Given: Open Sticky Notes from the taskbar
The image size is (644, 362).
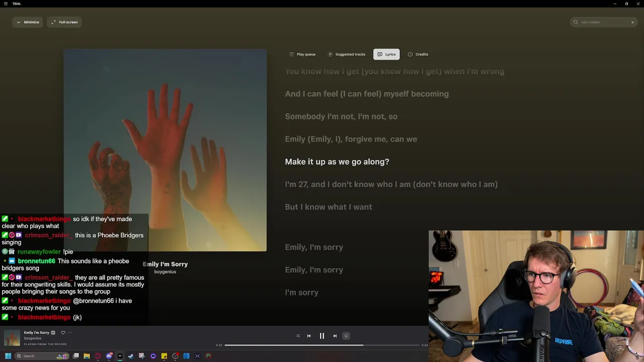Looking at the screenshot, I should (x=164, y=356).
